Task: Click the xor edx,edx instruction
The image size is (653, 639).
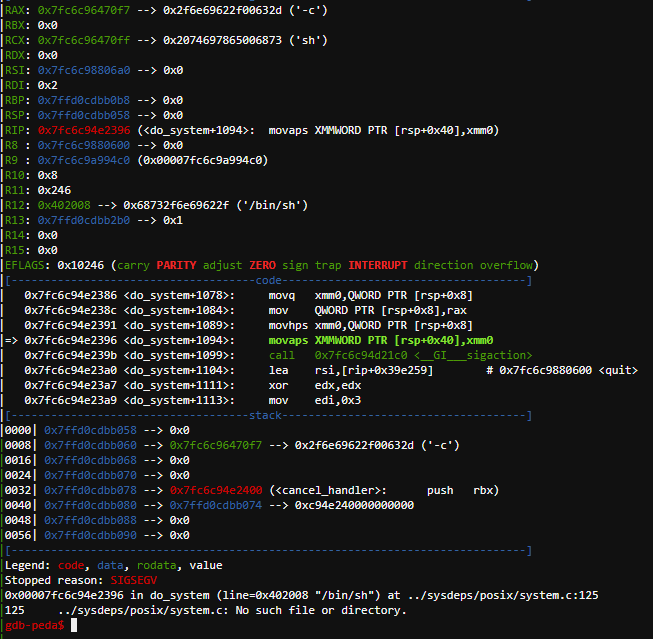Action: 315,385
